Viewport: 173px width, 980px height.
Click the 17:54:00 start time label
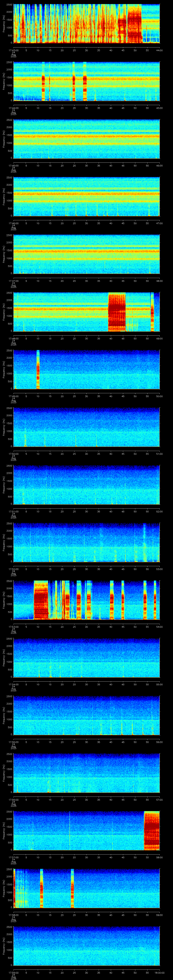14,684
